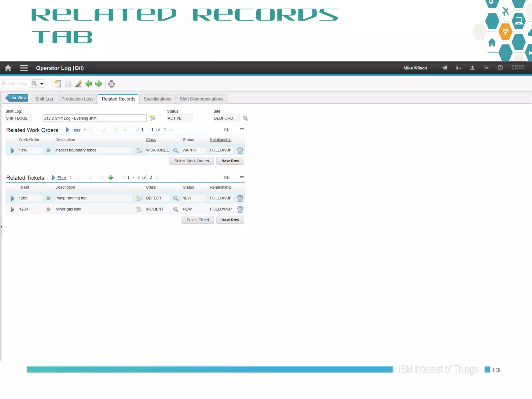Click the Select Ticket button
The height and width of the screenshot is (399, 532).
(198, 220)
